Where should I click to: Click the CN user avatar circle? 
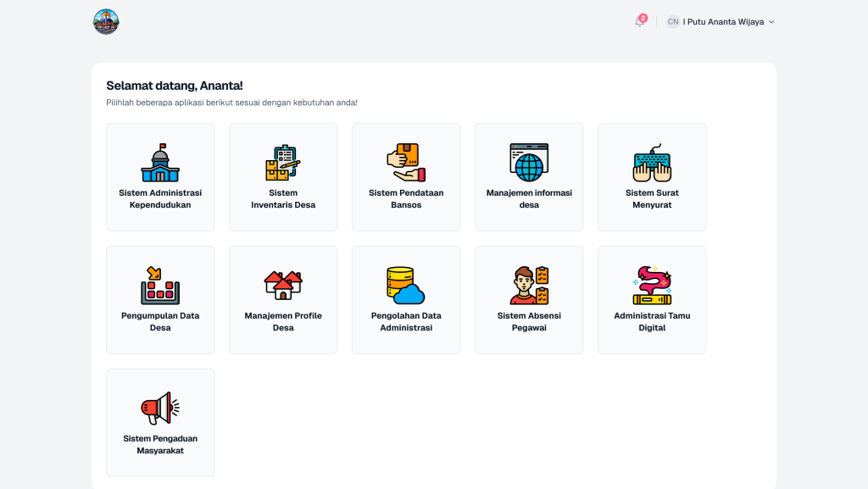(x=672, y=21)
